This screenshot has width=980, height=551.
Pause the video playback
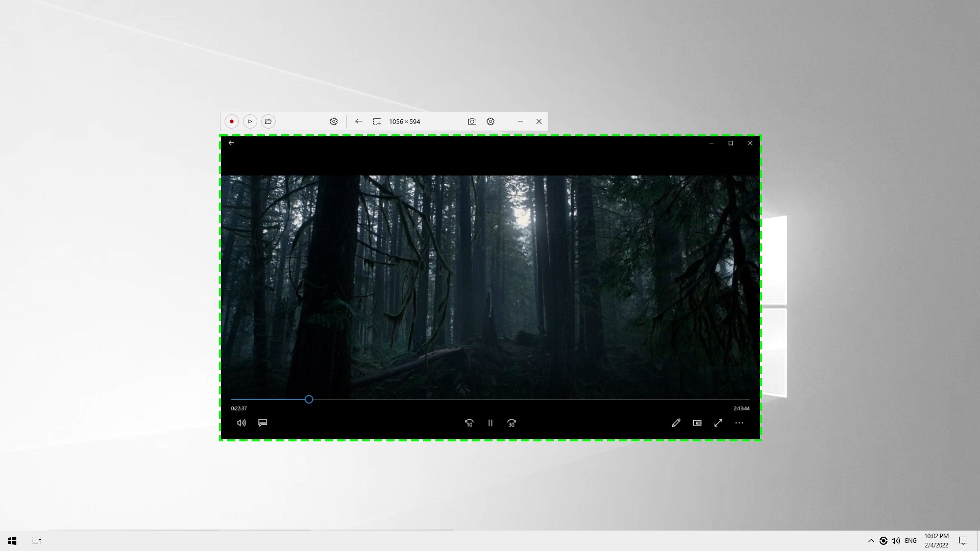point(490,423)
